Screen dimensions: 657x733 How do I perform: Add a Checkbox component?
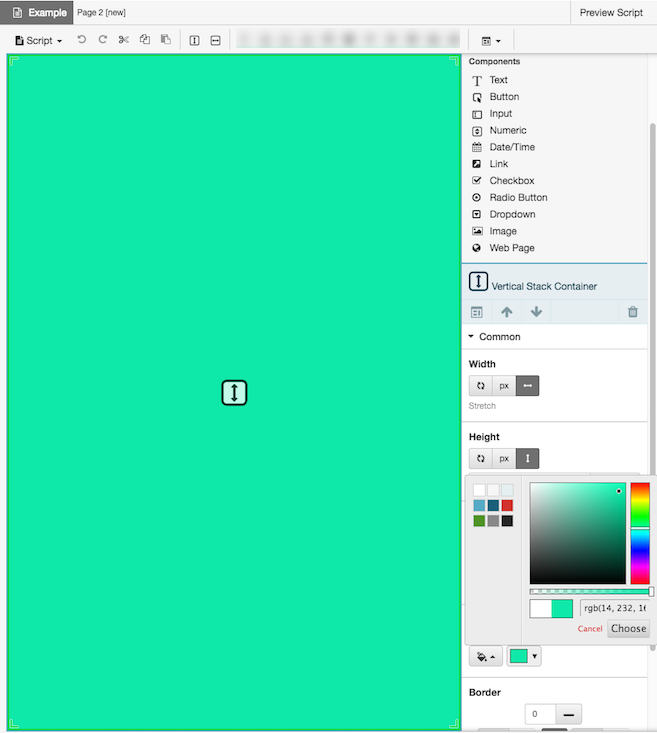512,181
